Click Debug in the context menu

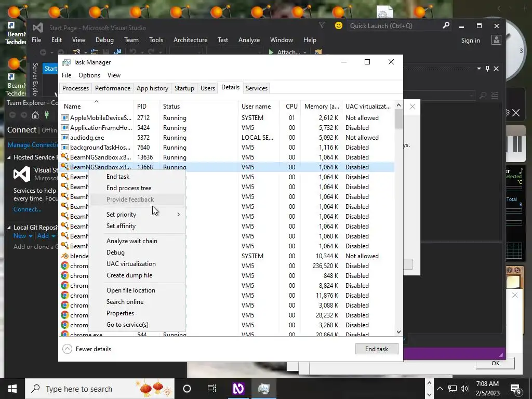115,252
